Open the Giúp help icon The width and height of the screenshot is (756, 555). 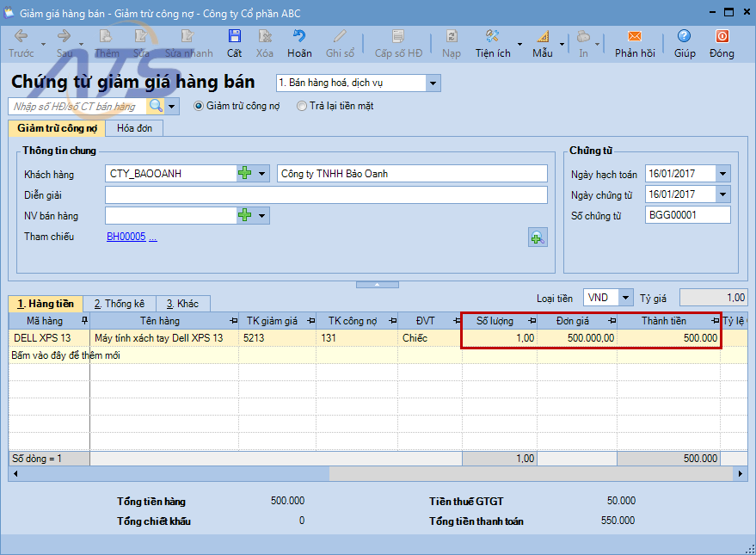[685, 37]
